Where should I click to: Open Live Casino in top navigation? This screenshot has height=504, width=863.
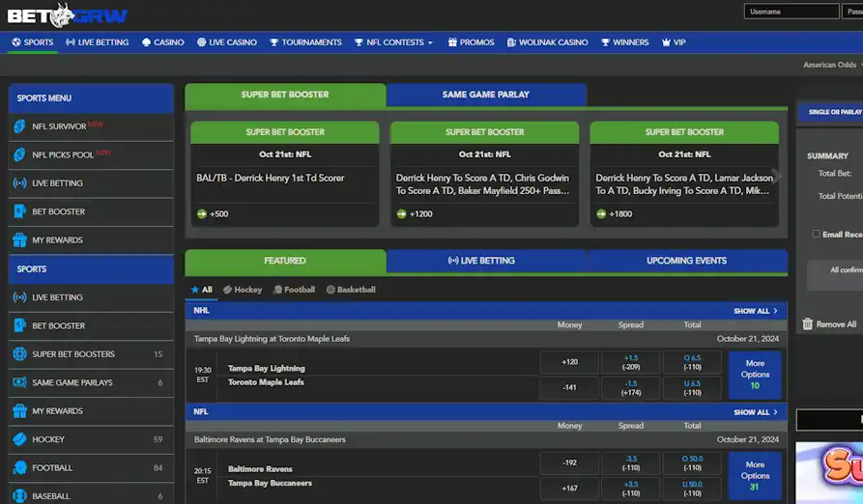tap(227, 42)
